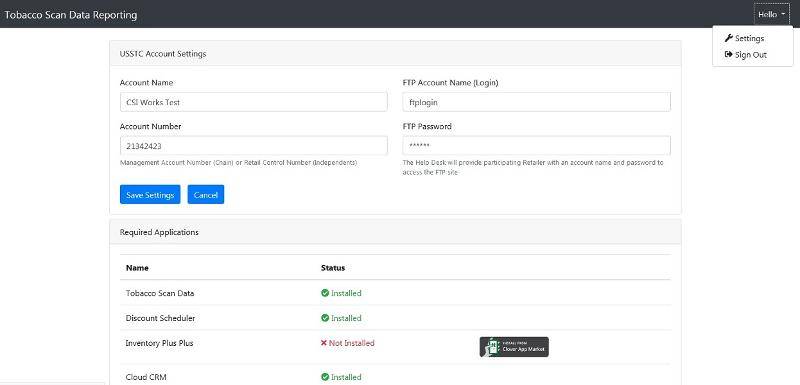Click the wrench icon beside Settings

(x=729, y=38)
